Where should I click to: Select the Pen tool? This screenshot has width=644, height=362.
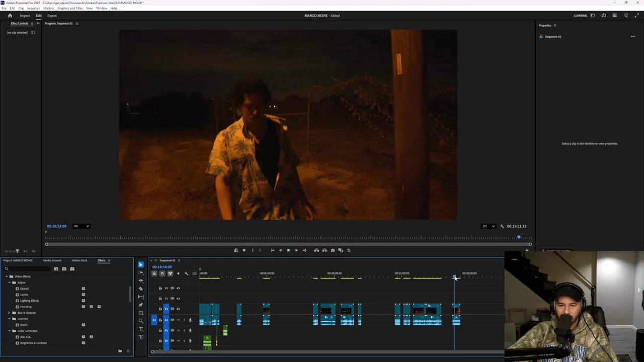[x=141, y=305]
